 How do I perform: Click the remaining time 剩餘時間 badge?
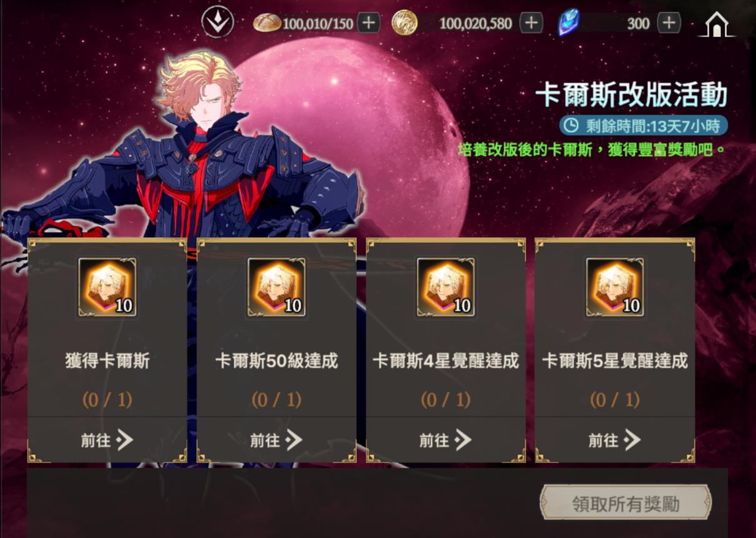pos(644,125)
